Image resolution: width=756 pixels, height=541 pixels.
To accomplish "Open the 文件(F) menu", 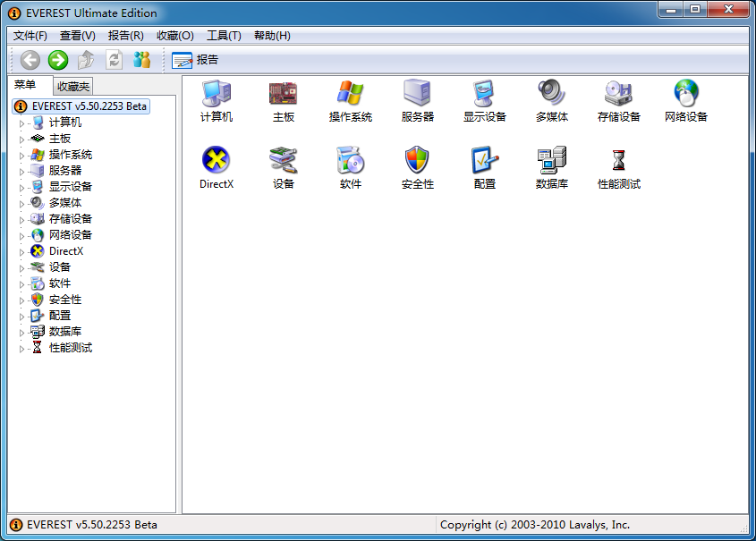I will pyautogui.click(x=30, y=36).
